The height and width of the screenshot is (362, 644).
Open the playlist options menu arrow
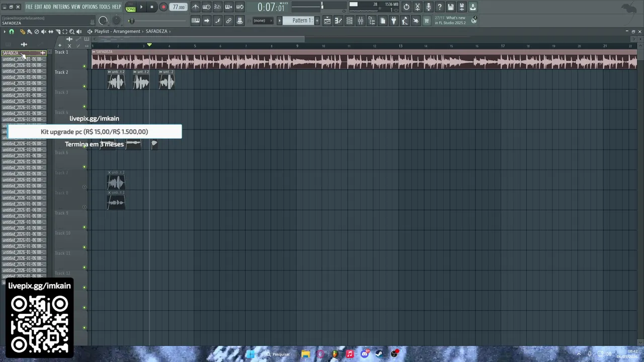[5, 31]
